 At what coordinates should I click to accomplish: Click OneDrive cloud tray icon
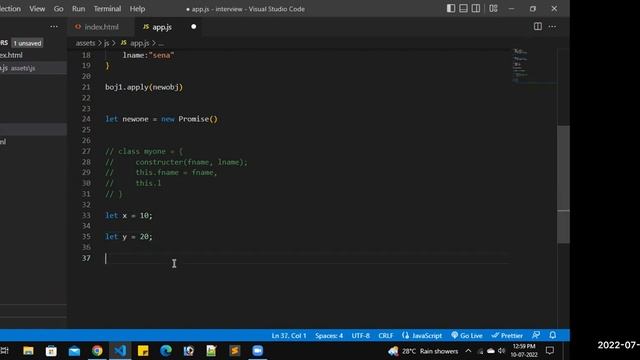(491, 351)
